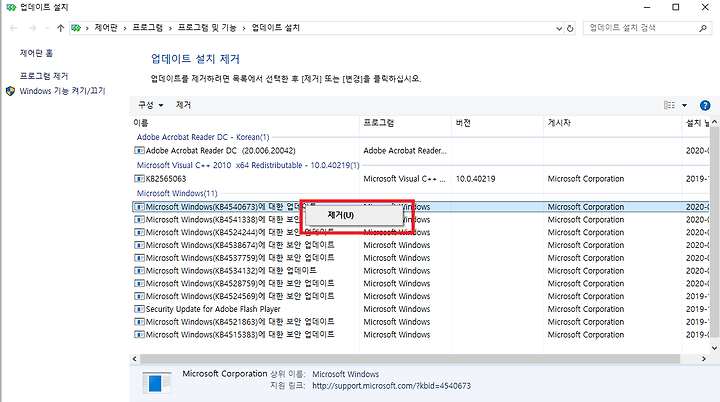Click the Back navigation arrow
The image size is (720, 402).
tap(13, 28)
